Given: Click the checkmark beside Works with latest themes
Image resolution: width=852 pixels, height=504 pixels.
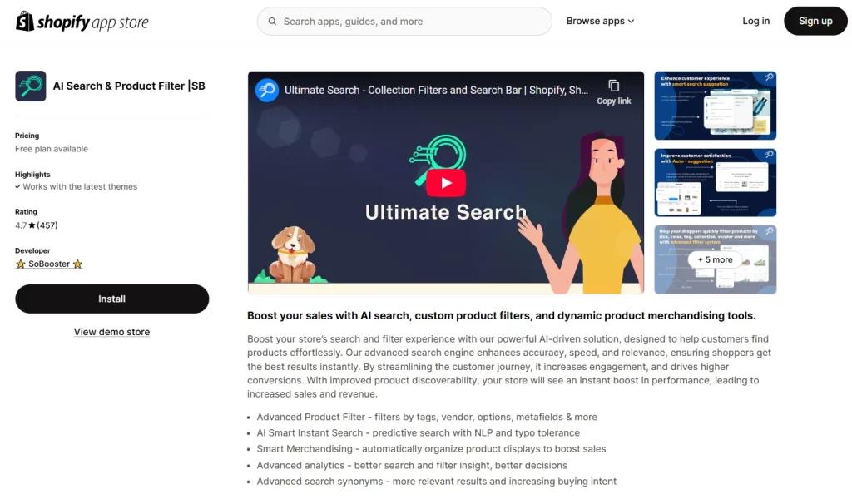Looking at the screenshot, I should 18,186.
